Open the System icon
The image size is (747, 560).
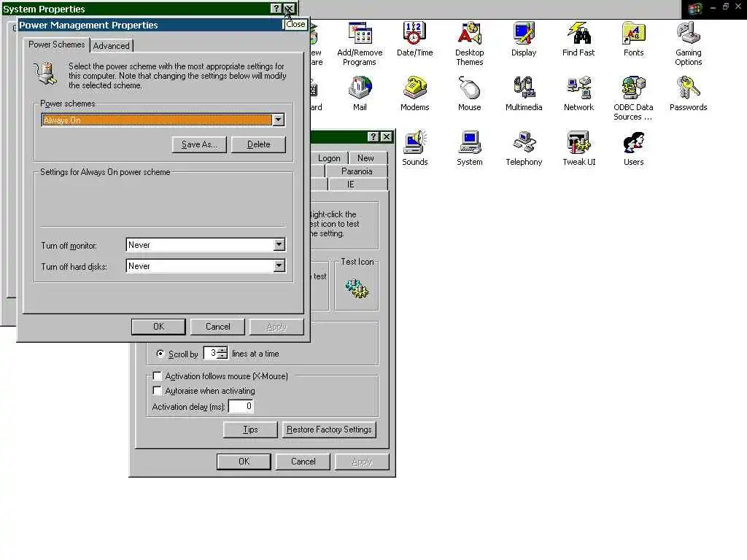tap(469, 148)
